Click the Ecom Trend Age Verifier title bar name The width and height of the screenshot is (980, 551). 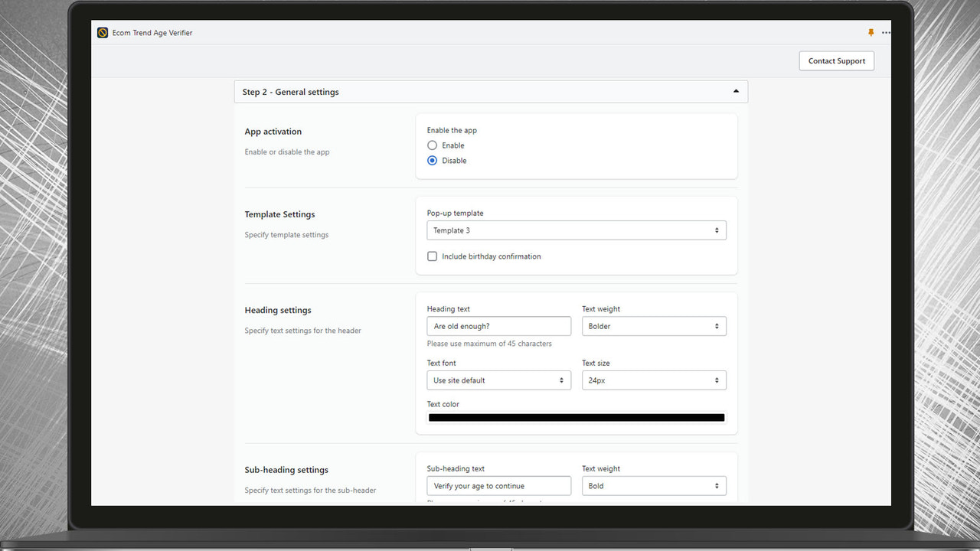pyautogui.click(x=152, y=33)
